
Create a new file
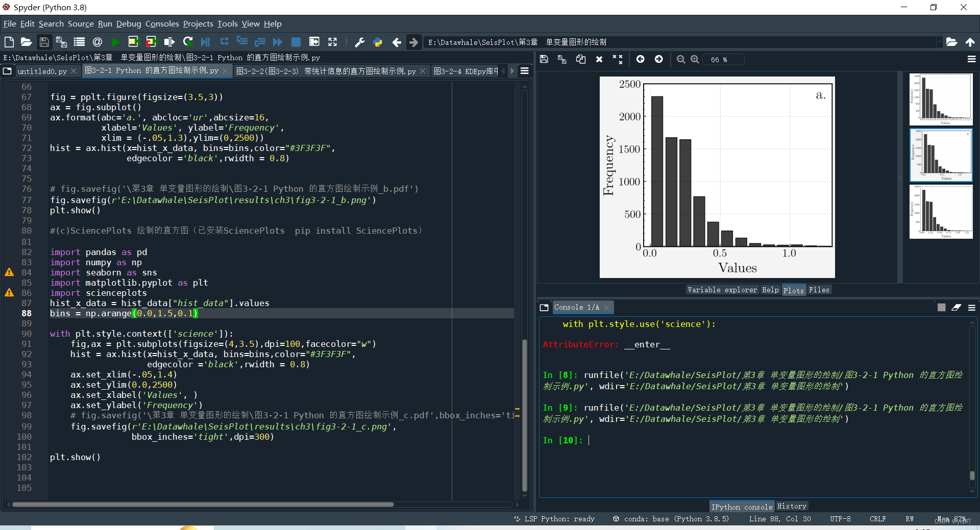click(x=9, y=42)
